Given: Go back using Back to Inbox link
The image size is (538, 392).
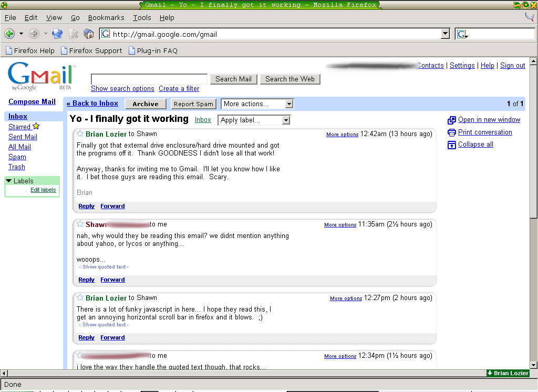Looking at the screenshot, I should (92, 104).
